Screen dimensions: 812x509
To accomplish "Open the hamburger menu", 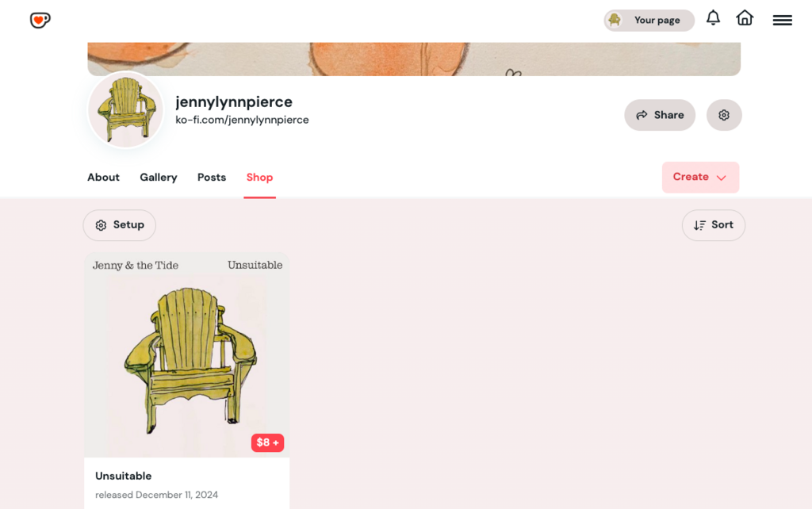I will tap(782, 20).
